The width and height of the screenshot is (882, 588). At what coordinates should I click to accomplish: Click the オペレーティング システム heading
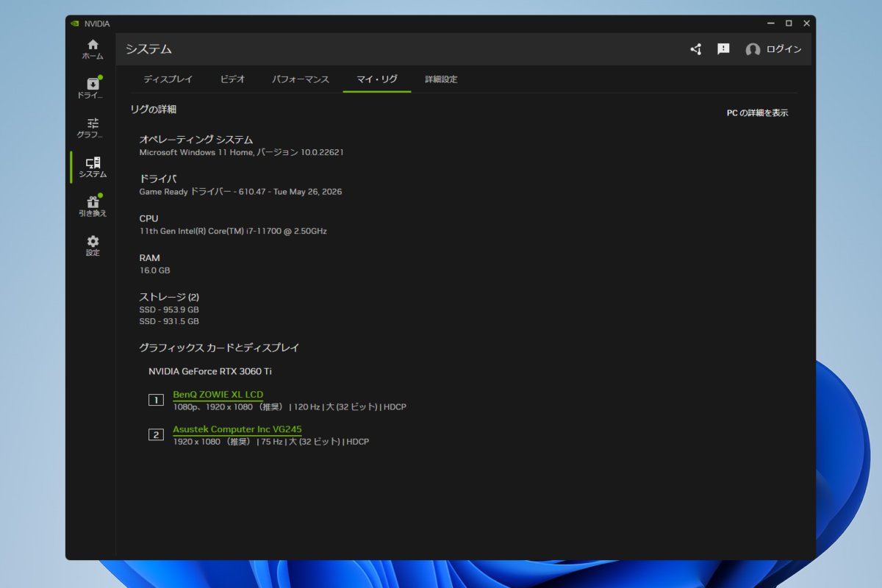(196, 140)
